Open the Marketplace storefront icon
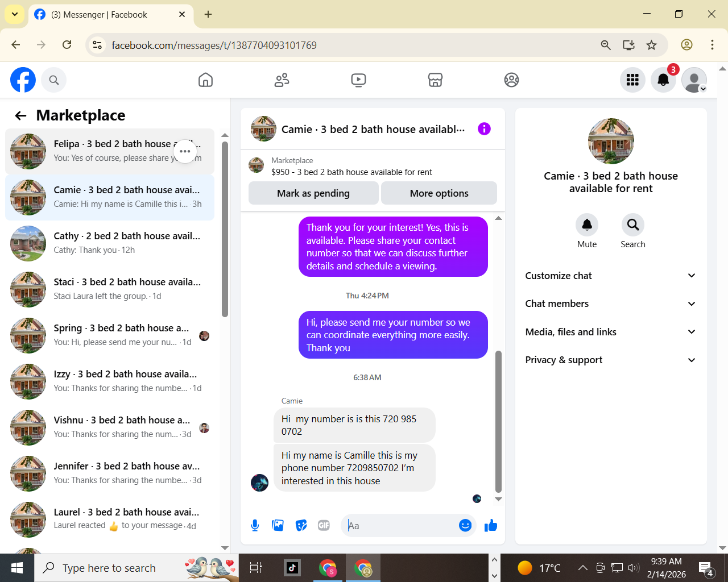The height and width of the screenshot is (582, 728). (x=435, y=80)
